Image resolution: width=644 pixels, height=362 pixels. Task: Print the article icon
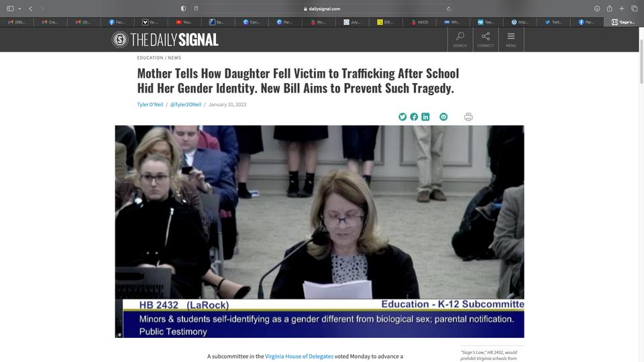click(468, 117)
